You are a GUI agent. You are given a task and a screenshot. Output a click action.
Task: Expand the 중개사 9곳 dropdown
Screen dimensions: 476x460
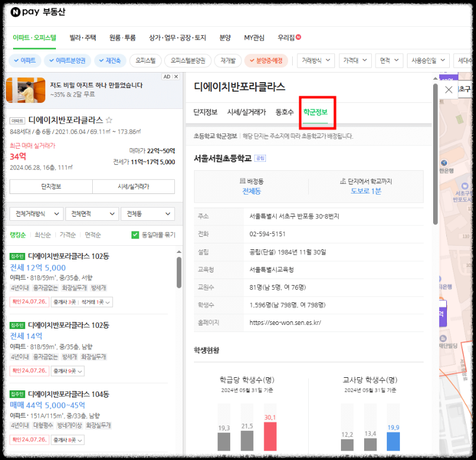(x=68, y=371)
